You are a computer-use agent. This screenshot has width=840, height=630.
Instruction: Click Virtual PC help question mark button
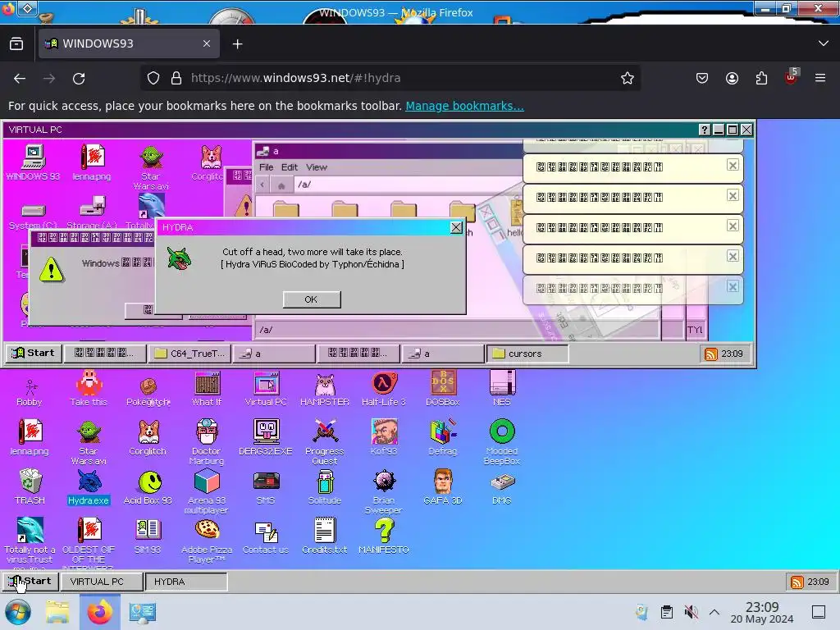tap(705, 130)
